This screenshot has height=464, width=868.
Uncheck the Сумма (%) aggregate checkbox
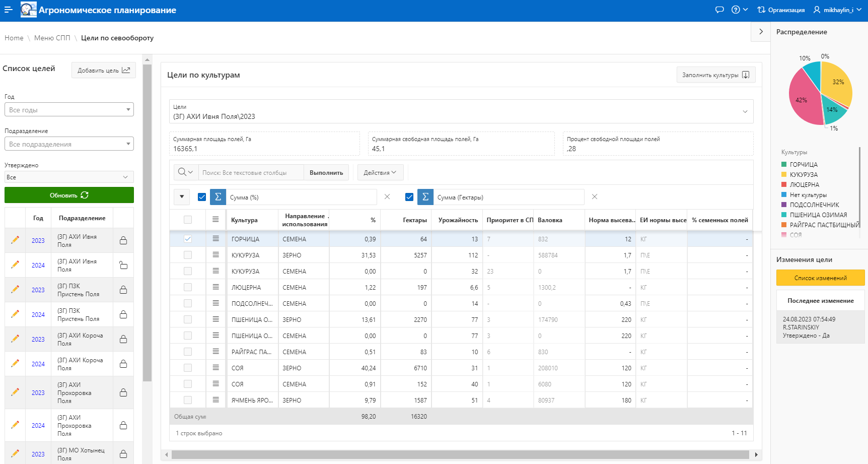(202, 197)
